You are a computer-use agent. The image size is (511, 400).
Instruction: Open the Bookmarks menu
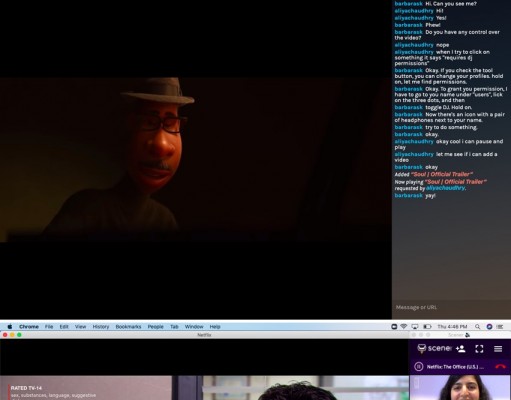[128, 327]
